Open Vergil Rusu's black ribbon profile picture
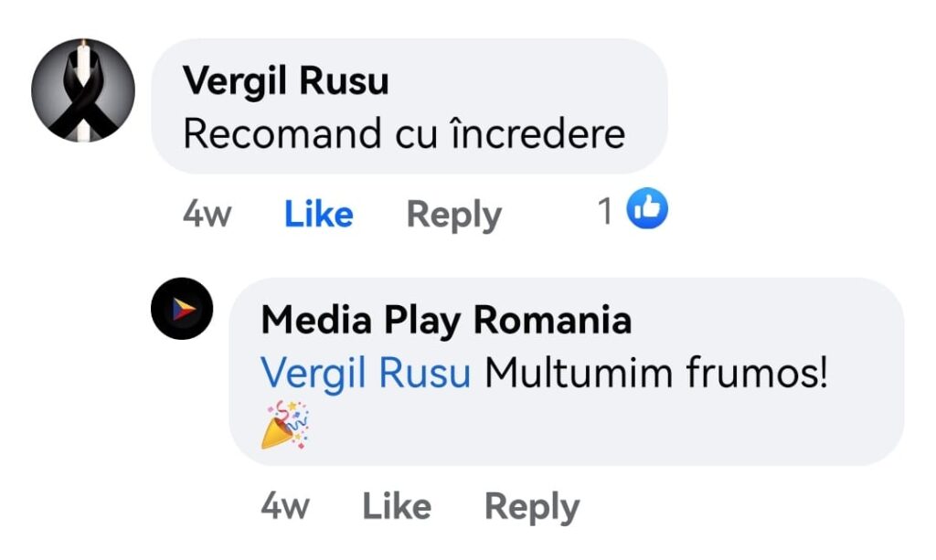 (83, 90)
